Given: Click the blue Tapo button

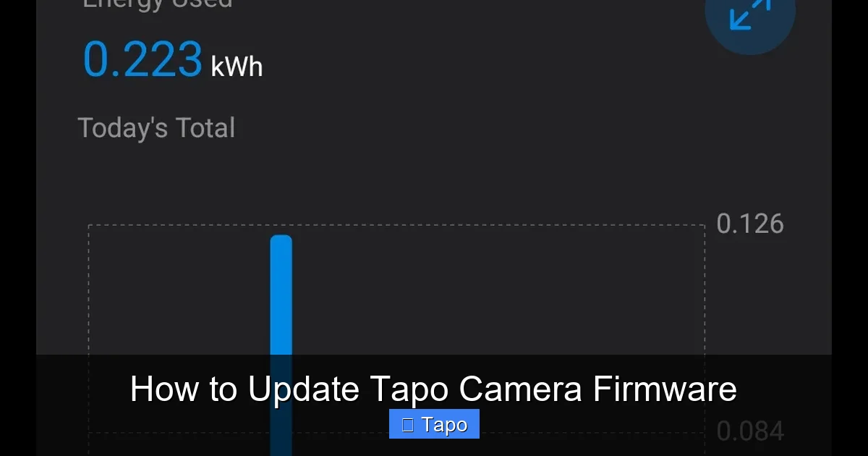Looking at the screenshot, I should (434, 424).
